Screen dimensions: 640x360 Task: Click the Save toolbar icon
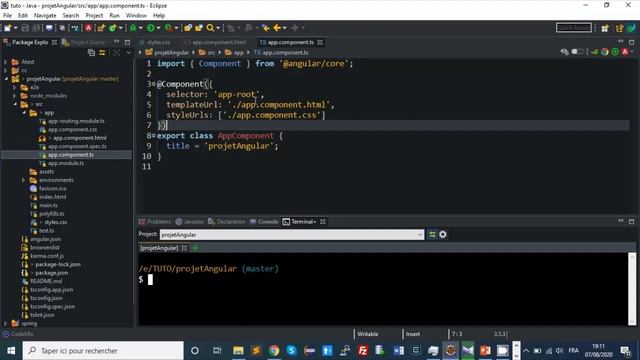tap(25, 28)
